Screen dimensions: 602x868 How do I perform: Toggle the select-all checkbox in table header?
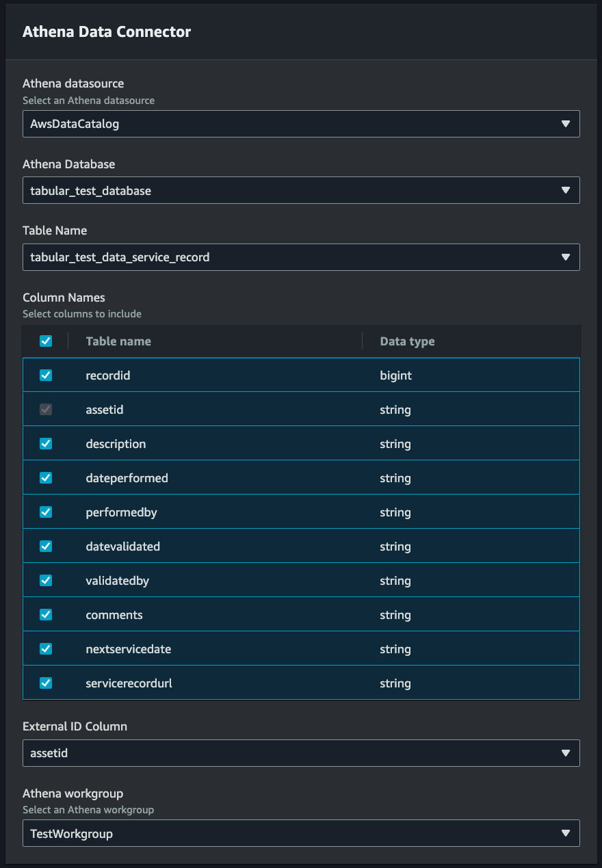[45, 341]
